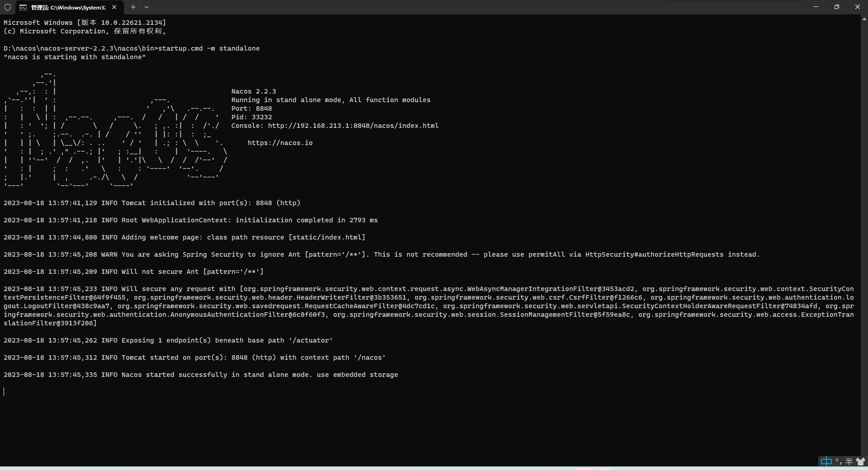The height and width of the screenshot is (470, 868).
Task: Click 'nacos is starting with standalone' line
Action: (x=75, y=57)
